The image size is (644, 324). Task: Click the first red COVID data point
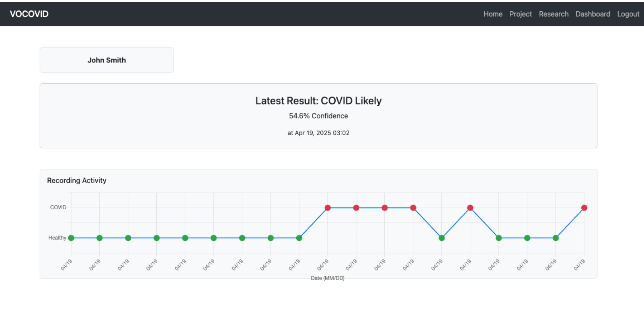pyautogui.click(x=328, y=208)
